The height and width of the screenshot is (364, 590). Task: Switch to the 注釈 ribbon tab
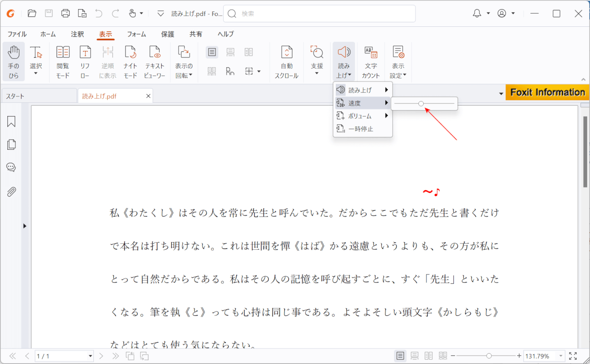pos(77,34)
